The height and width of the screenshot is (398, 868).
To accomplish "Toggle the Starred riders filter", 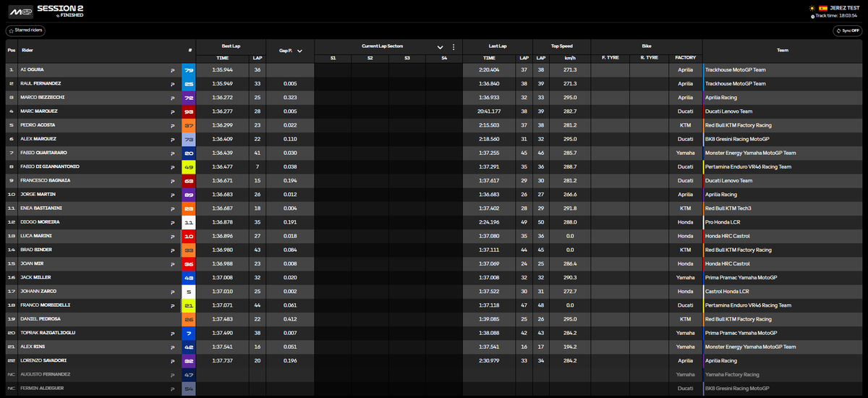I will pos(25,30).
